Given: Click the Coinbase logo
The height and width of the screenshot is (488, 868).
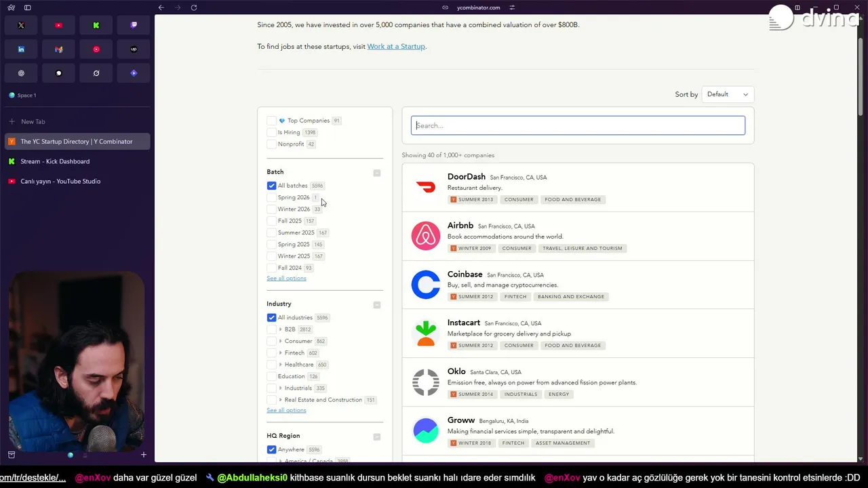Looking at the screenshot, I should (426, 285).
